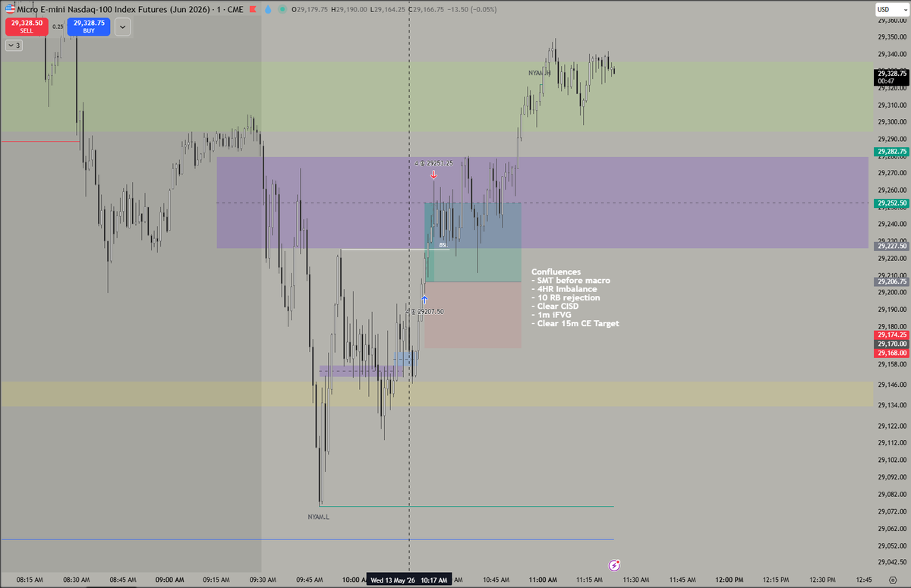Click the blue buy arrow marker near 29207.50
The height and width of the screenshot is (588, 911).
click(x=424, y=300)
